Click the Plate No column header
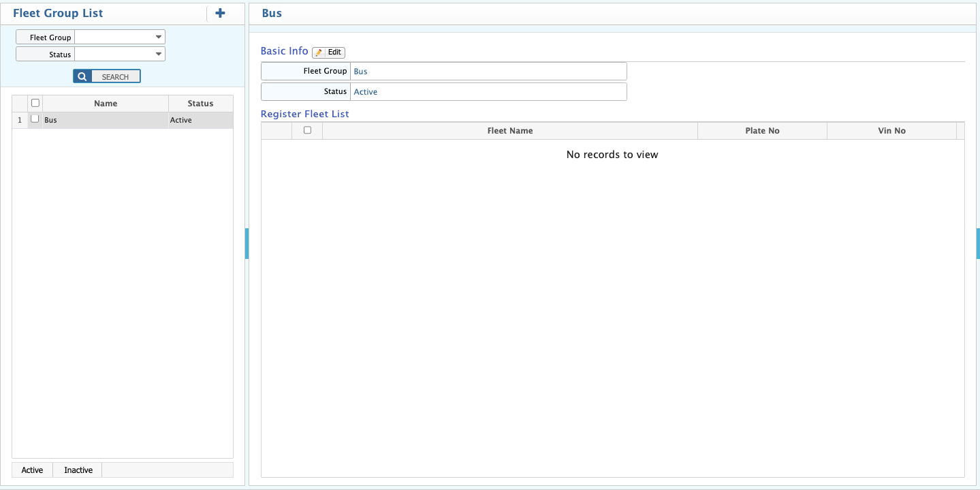 click(x=762, y=131)
